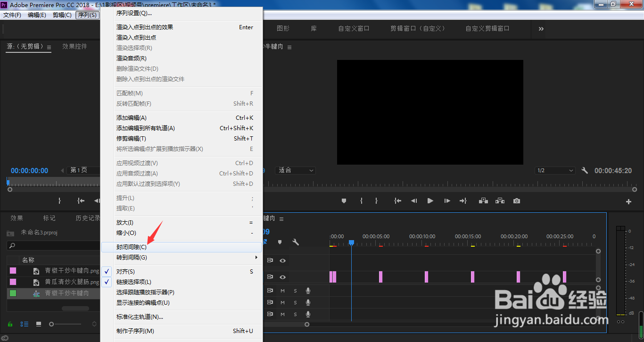Expand workspace overflow chevron
Image resolution: width=644 pixels, height=342 pixels.
coord(541,29)
